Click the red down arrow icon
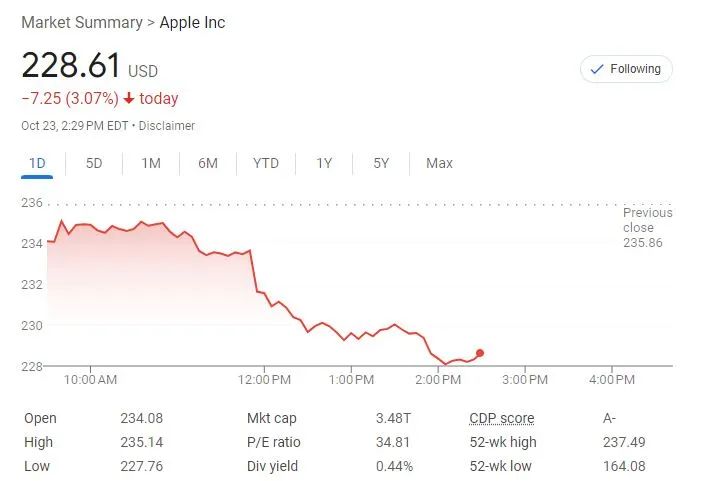Viewport: 708px width, 481px height. pyautogui.click(x=129, y=99)
